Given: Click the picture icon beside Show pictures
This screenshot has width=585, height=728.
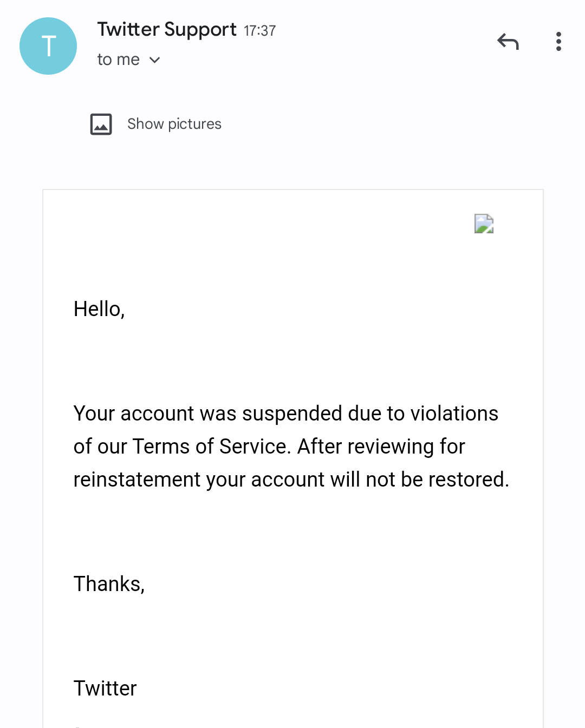Looking at the screenshot, I should click(x=101, y=124).
